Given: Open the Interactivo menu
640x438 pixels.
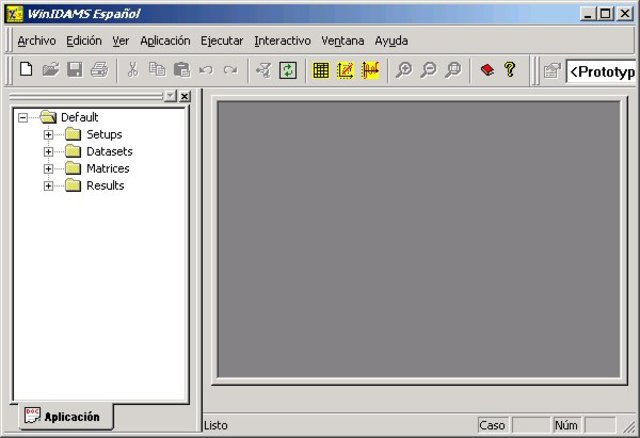Looking at the screenshot, I should coord(282,41).
